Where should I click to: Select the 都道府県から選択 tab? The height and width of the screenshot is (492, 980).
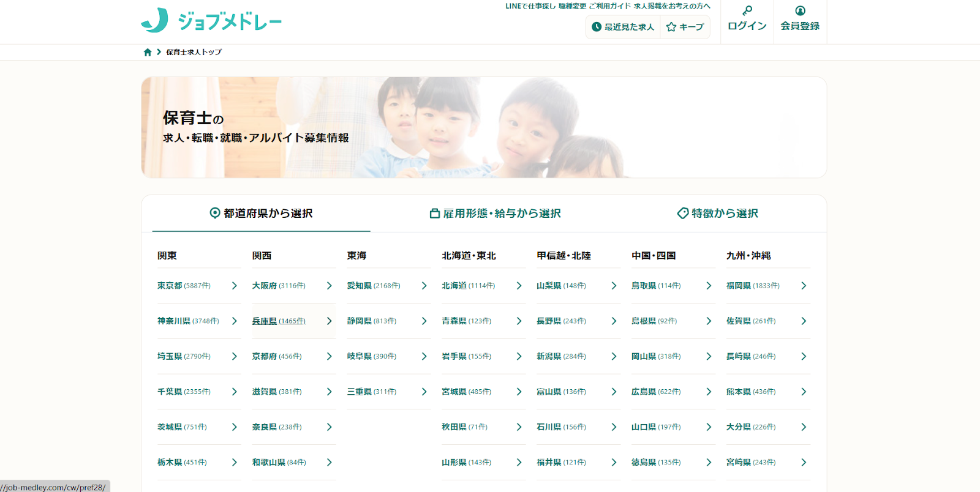coord(262,214)
